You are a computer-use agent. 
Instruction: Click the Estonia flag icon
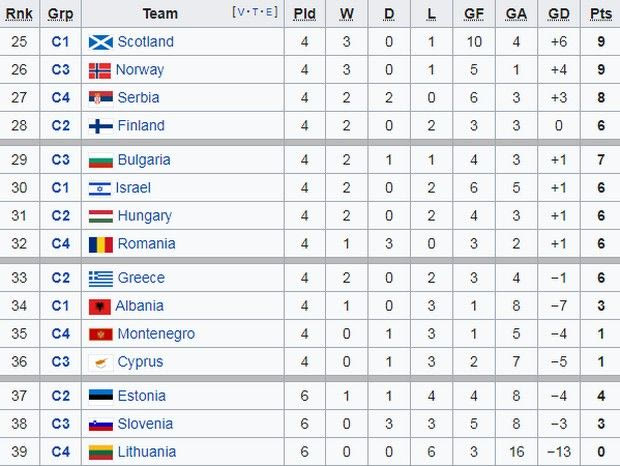[100, 396]
